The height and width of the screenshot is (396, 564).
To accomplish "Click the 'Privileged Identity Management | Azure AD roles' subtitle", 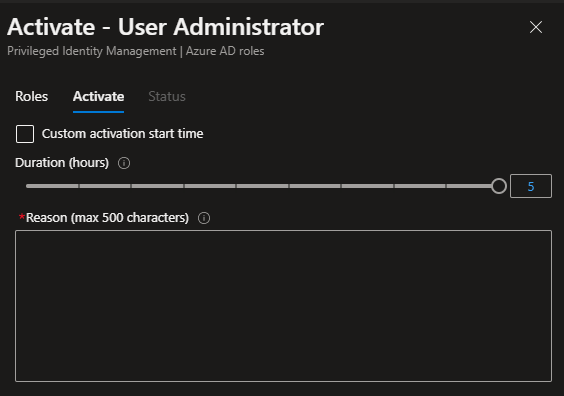I will (136, 51).
